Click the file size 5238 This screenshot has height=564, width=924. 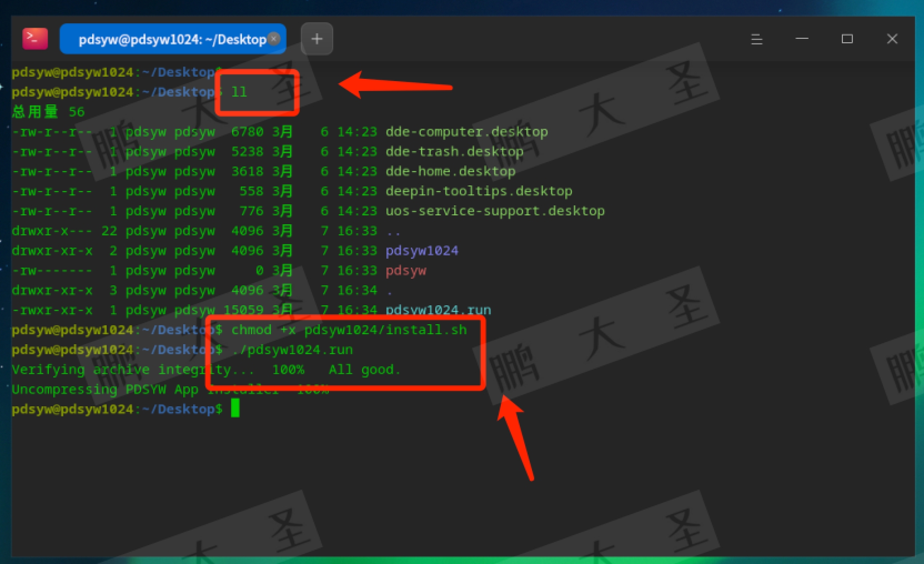coord(247,152)
